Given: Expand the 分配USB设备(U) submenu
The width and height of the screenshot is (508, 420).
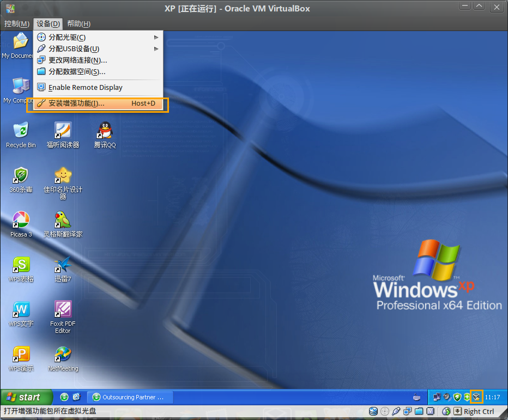Looking at the screenshot, I should [x=98, y=48].
